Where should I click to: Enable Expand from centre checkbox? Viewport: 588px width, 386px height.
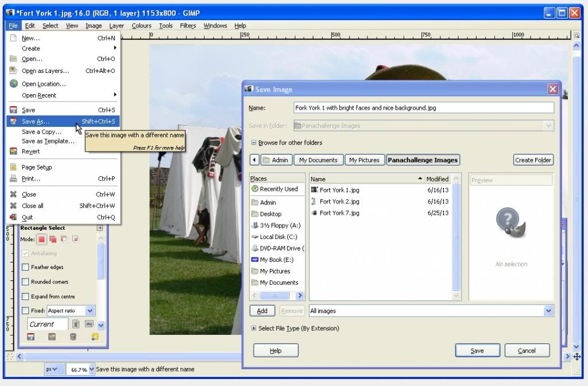click(x=25, y=296)
